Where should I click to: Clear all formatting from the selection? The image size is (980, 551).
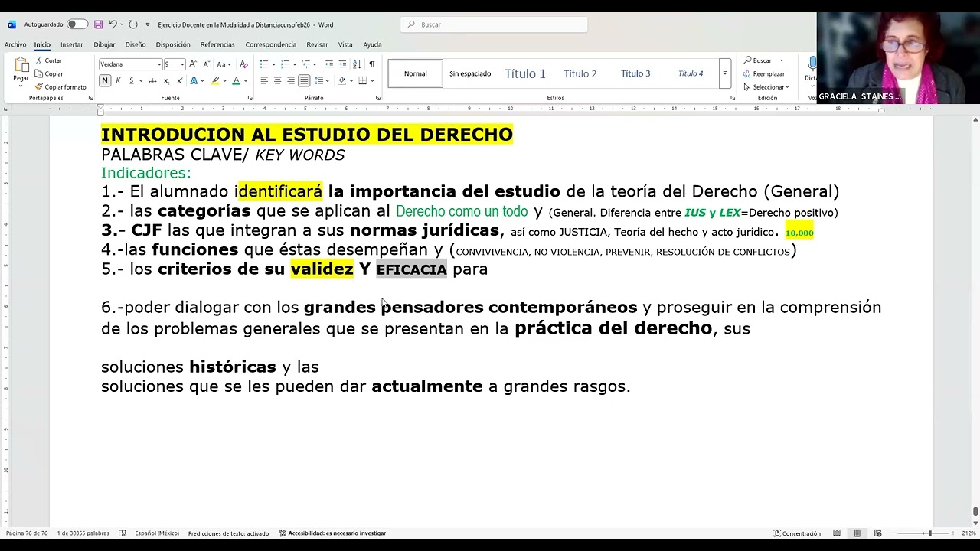click(243, 64)
